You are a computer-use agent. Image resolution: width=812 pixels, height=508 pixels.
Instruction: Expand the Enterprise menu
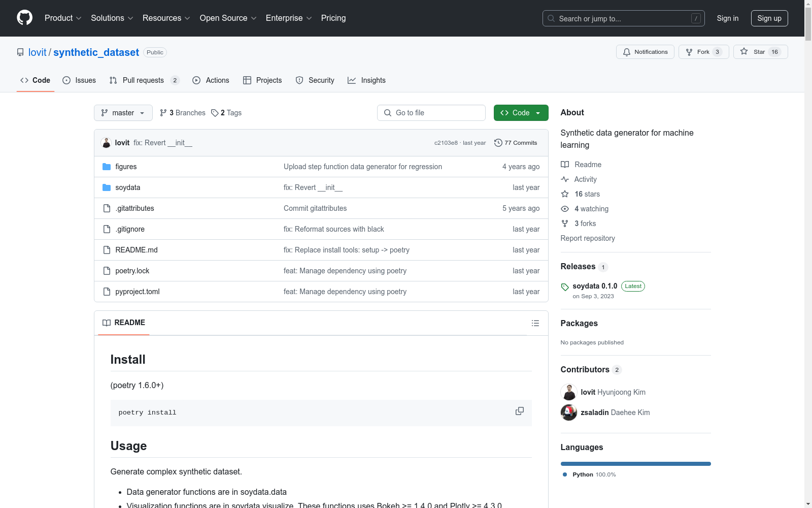tap(289, 18)
